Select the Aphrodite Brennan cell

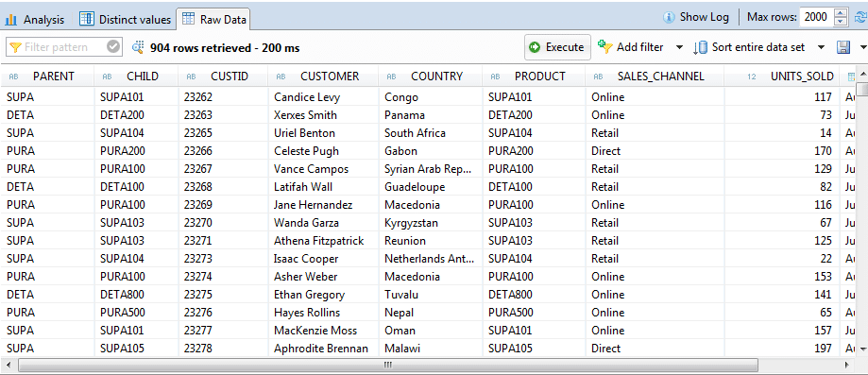(x=323, y=349)
